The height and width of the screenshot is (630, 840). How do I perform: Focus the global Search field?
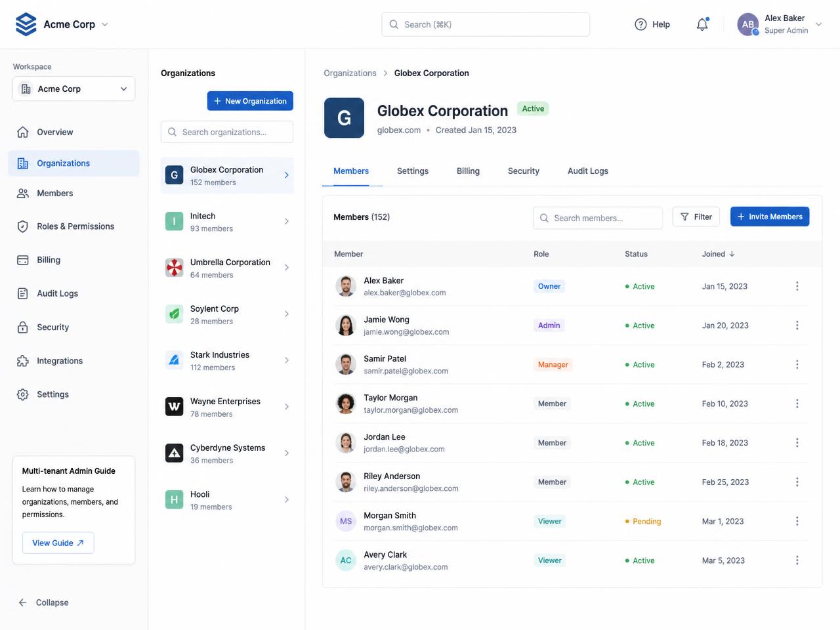click(x=486, y=24)
